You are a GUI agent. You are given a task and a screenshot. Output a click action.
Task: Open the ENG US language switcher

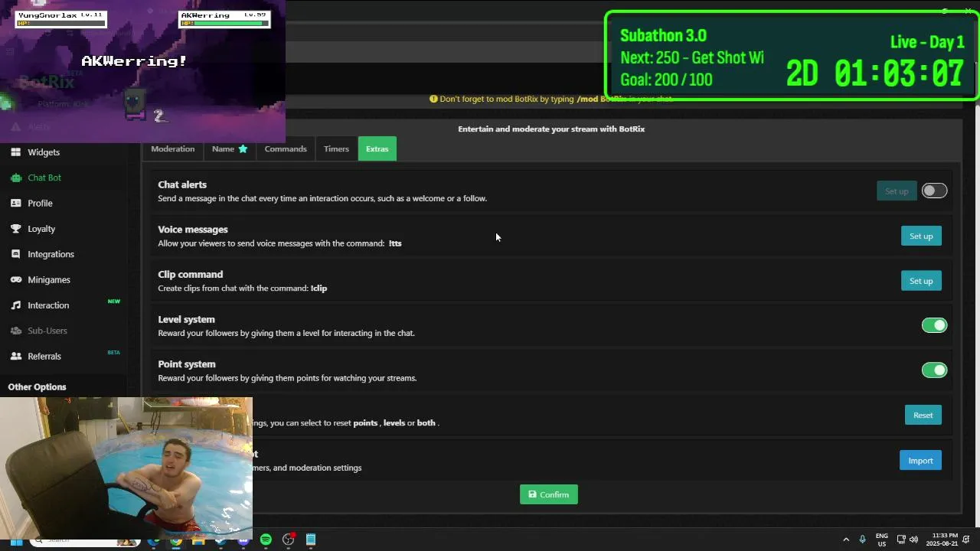tap(882, 540)
